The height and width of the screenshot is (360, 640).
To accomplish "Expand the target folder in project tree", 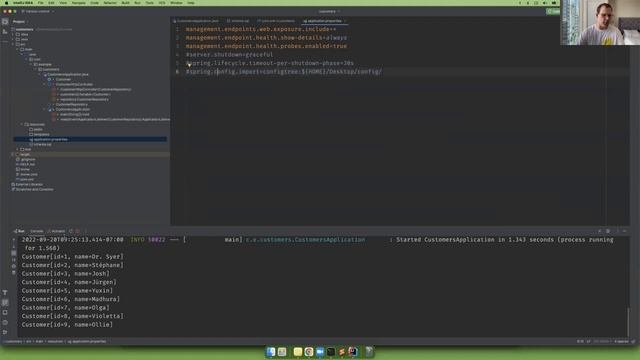I will pos(13,154).
